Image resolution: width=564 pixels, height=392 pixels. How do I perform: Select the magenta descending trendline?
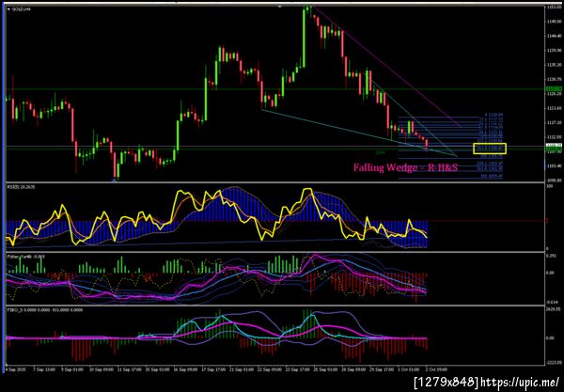point(386,66)
